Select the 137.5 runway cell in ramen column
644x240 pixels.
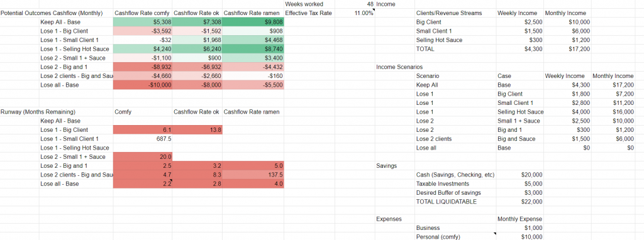click(253, 175)
